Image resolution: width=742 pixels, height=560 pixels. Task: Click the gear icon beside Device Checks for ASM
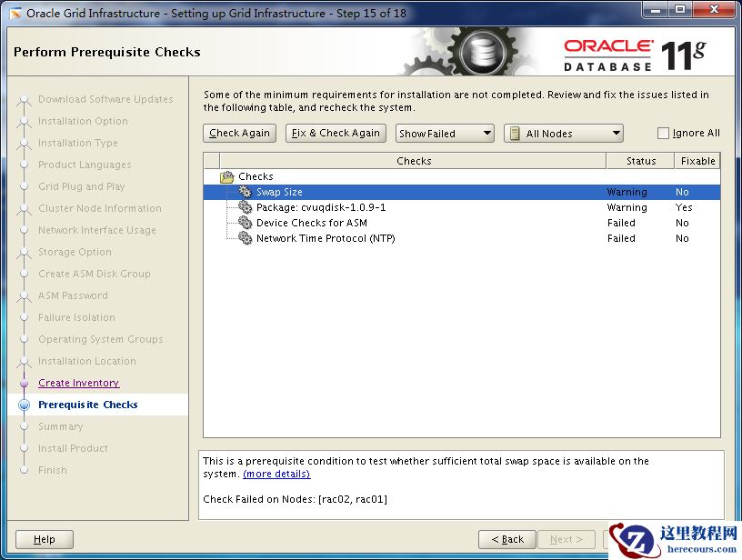point(245,223)
